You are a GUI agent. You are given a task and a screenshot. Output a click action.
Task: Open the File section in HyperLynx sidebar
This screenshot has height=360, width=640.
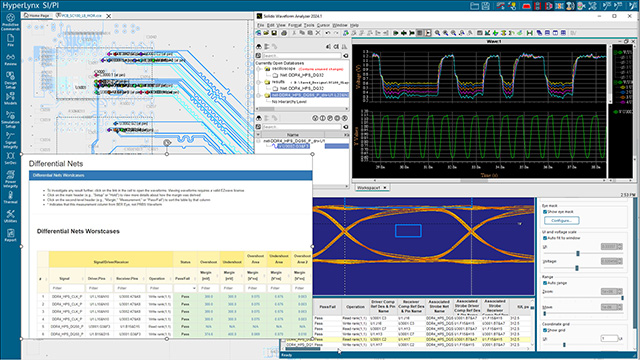click(10, 40)
